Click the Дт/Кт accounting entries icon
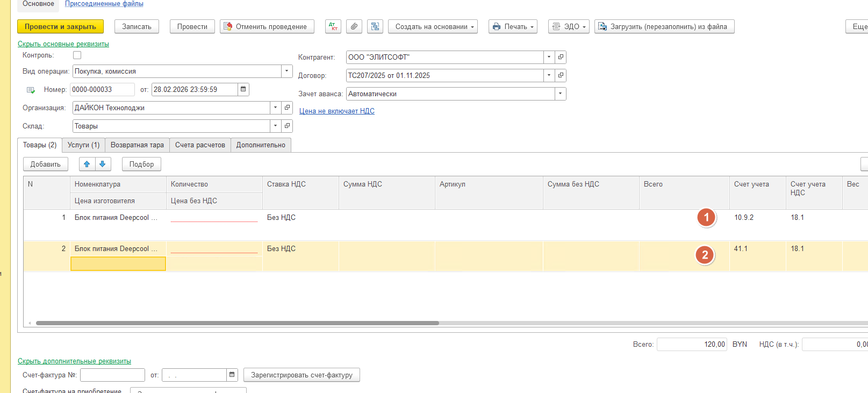Screen dimensions: 868x393 click(333, 26)
